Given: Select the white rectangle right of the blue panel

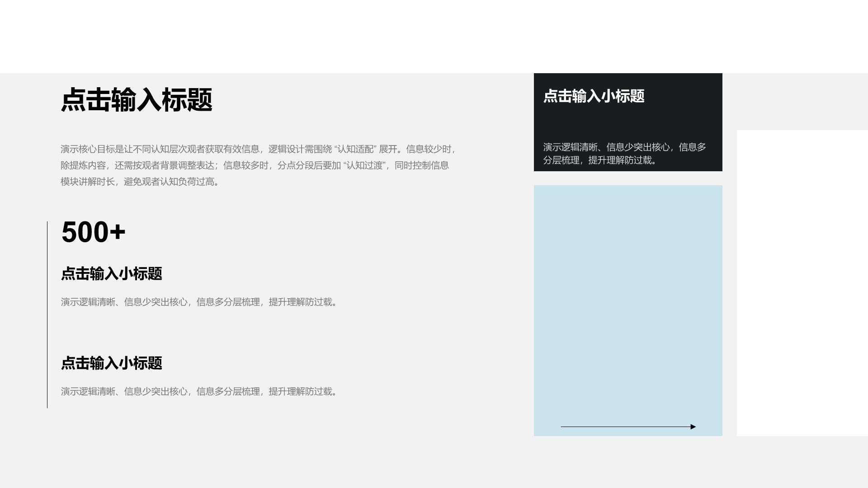Looking at the screenshot, I should coord(802,282).
